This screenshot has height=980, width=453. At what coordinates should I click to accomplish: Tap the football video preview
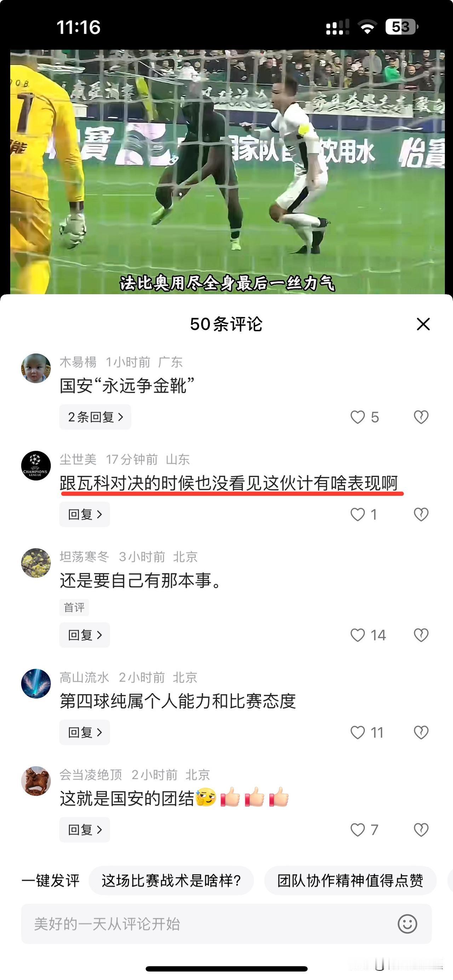pos(228,172)
